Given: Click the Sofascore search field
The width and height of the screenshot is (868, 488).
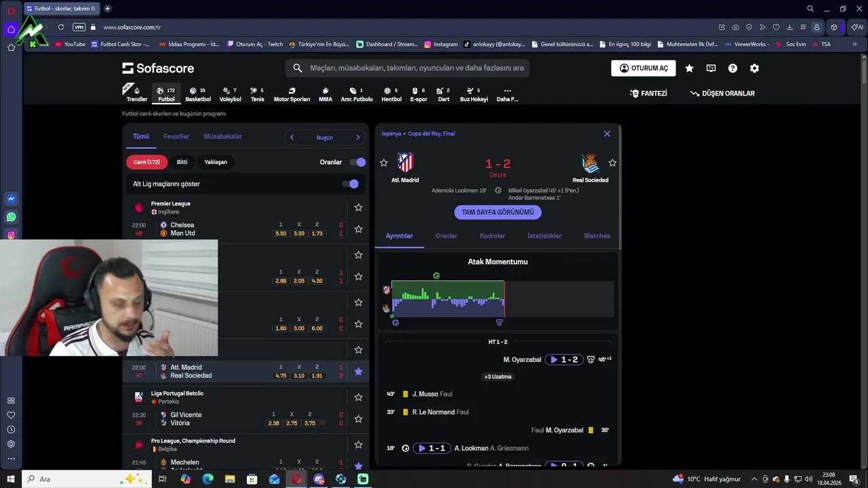Looking at the screenshot, I should 407,68.
